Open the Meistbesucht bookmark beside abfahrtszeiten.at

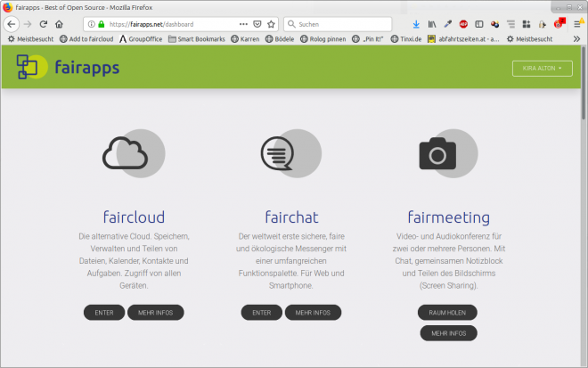tap(529, 39)
